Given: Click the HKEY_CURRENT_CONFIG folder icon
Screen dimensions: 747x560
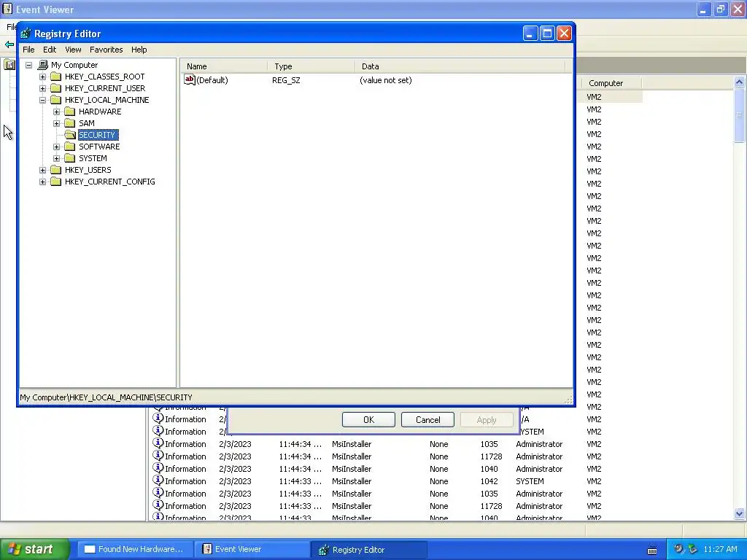Looking at the screenshot, I should coord(55,182).
